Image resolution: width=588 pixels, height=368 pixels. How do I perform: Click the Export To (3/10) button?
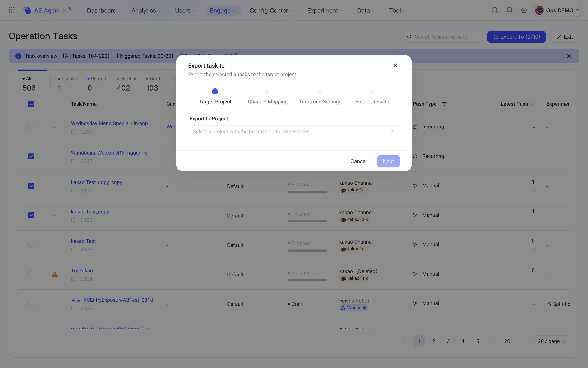click(x=516, y=37)
